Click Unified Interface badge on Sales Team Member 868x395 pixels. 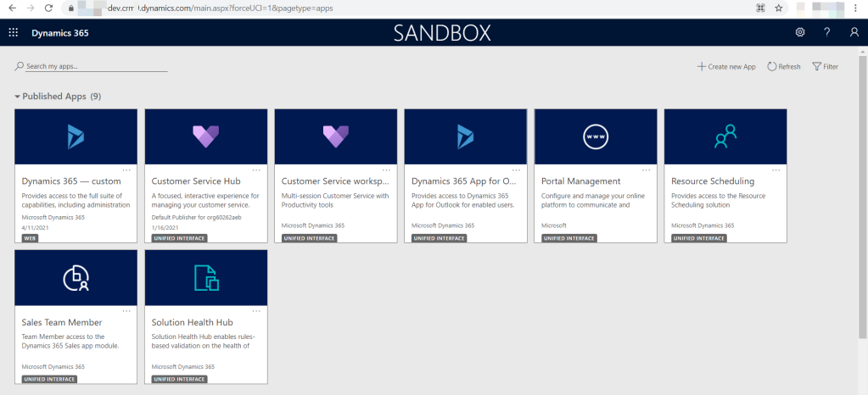49,380
